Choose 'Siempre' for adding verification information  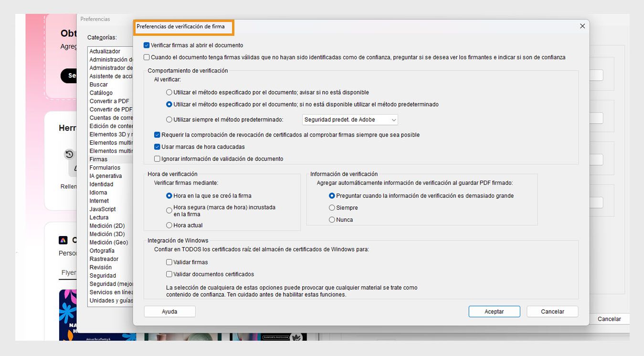pos(332,207)
